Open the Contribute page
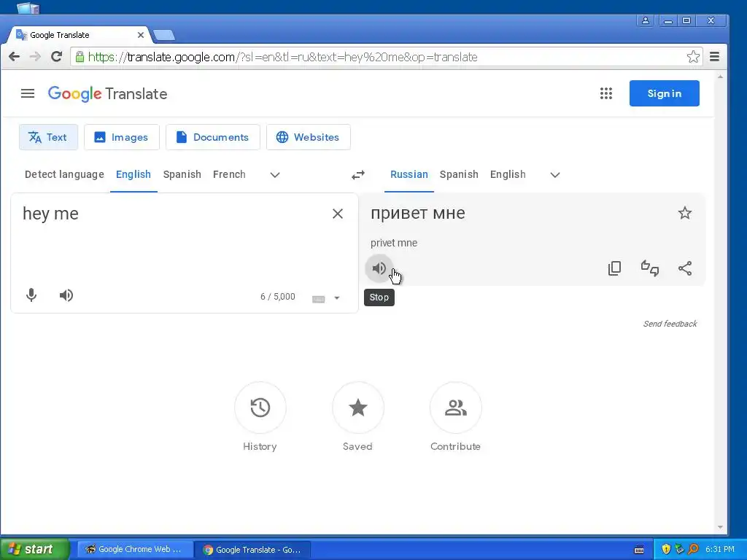This screenshot has height=560, width=747. 455,408
